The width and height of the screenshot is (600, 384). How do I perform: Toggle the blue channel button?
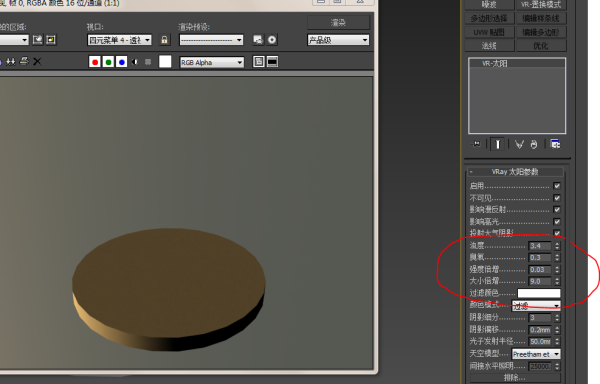(122, 62)
